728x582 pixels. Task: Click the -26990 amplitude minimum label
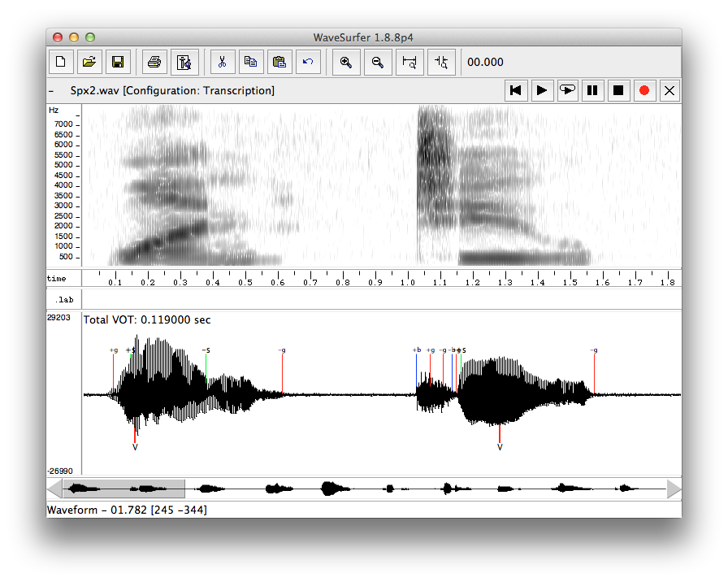click(x=60, y=471)
